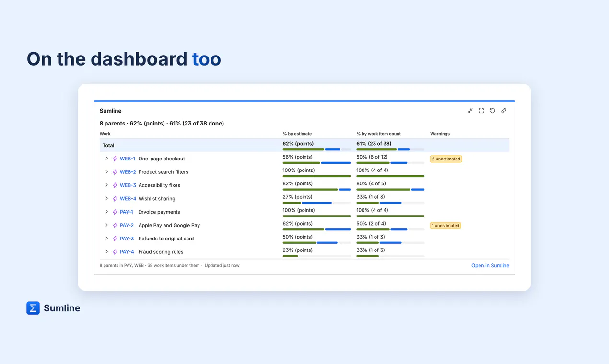Click the epic icon beside WEB-3
Screen dimensions: 609x364
[115, 185]
